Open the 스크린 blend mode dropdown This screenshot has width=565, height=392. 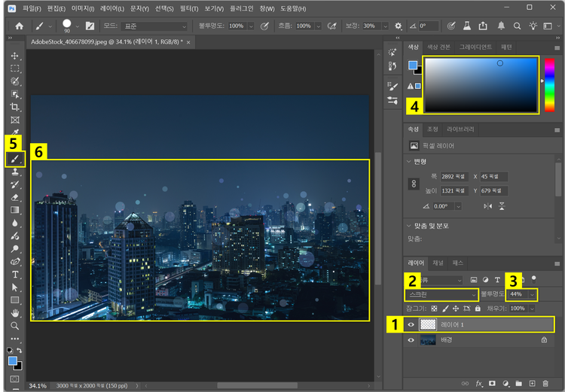point(441,294)
